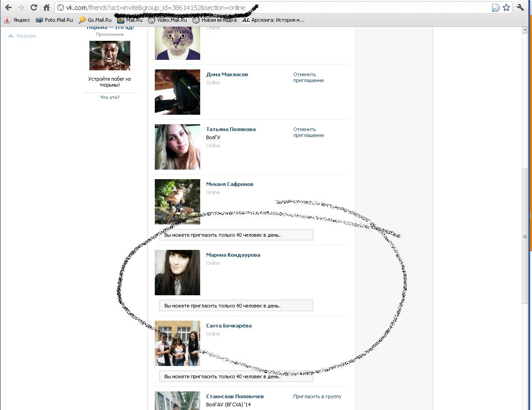Open the Устройте побег из тюрьмы! ad text
This screenshot has height=410, width=532.
tap(109, 82)
